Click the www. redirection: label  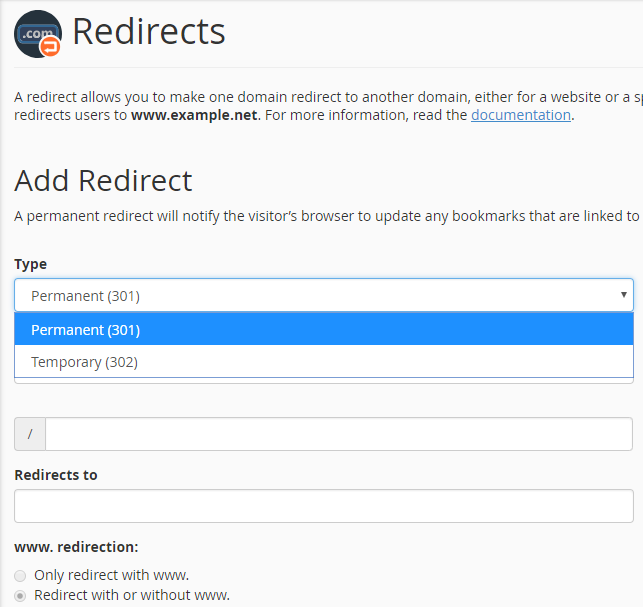click(76, 547)
